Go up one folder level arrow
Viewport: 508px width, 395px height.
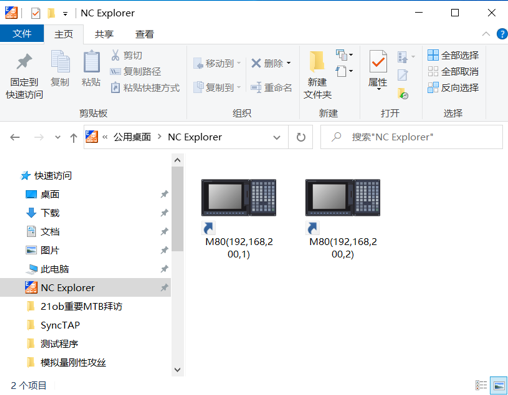(x=73, y=137)
